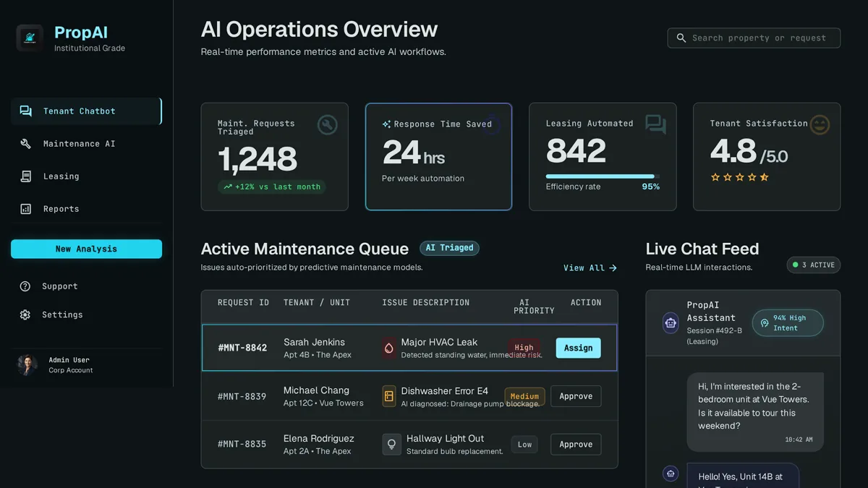Image resolution: width=868 pixels, height=488 pixels.
Task: Click the High priority tag
Action: pyautogui.click(x=524, y=348)
